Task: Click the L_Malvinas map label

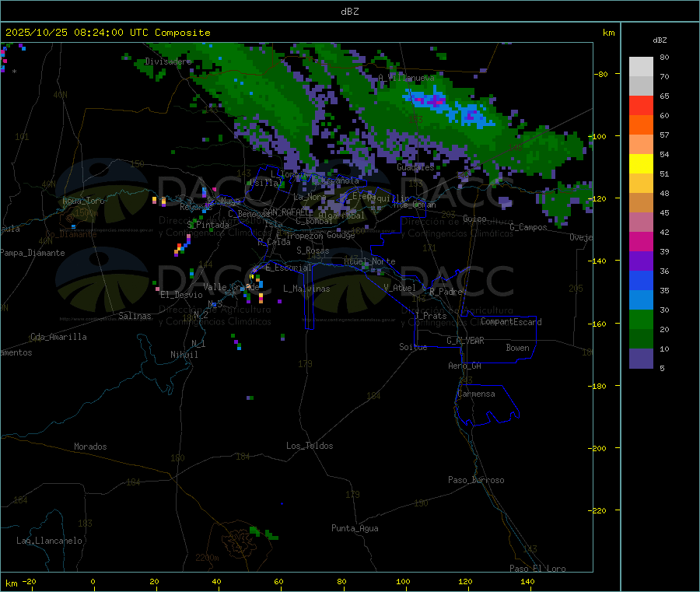Action: coord(306,289)
